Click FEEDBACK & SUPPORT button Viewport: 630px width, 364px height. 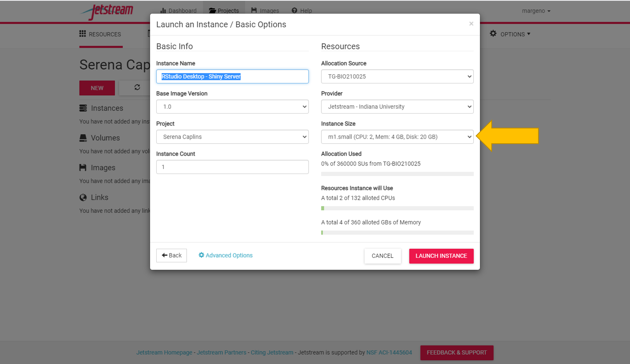click(457, 352)
